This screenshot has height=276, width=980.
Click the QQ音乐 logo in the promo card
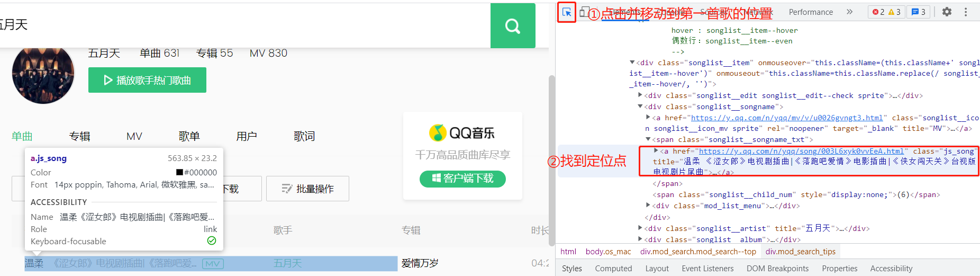(x=462, y=132)
